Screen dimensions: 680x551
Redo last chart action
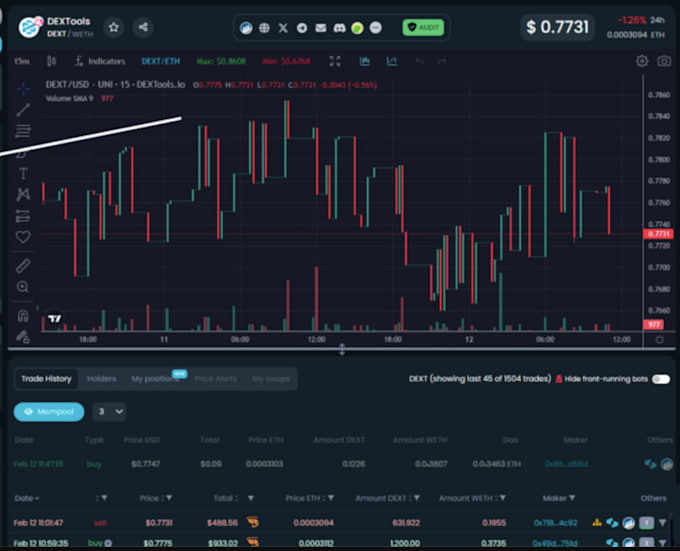441,61
